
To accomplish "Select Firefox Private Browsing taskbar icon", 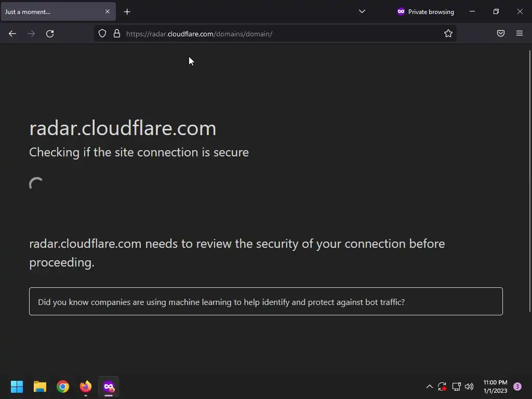I will pos(109,387).
